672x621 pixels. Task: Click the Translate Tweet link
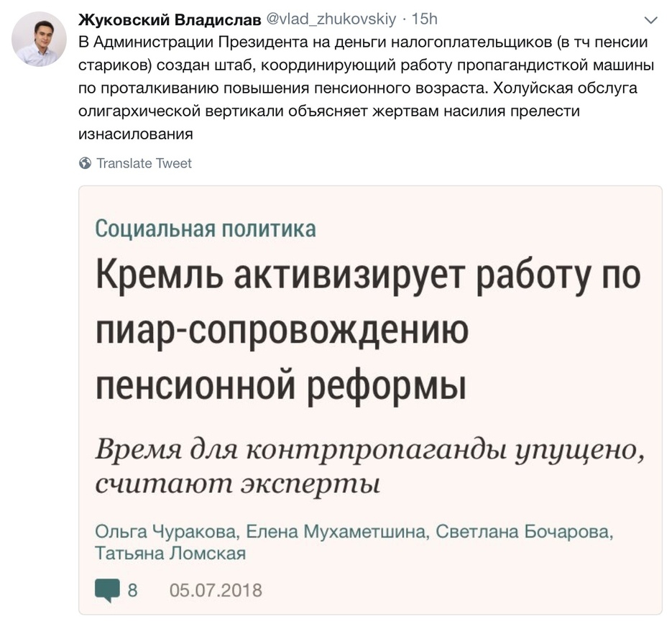click(144, 163)
